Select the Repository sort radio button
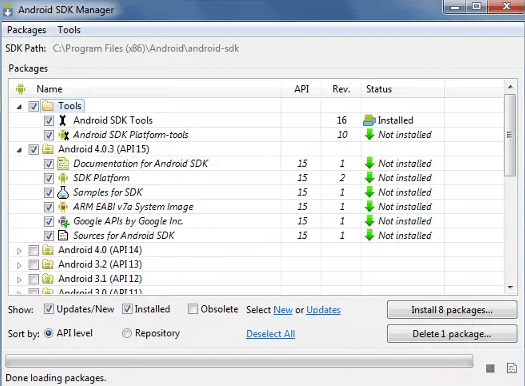 click(127, 333)
